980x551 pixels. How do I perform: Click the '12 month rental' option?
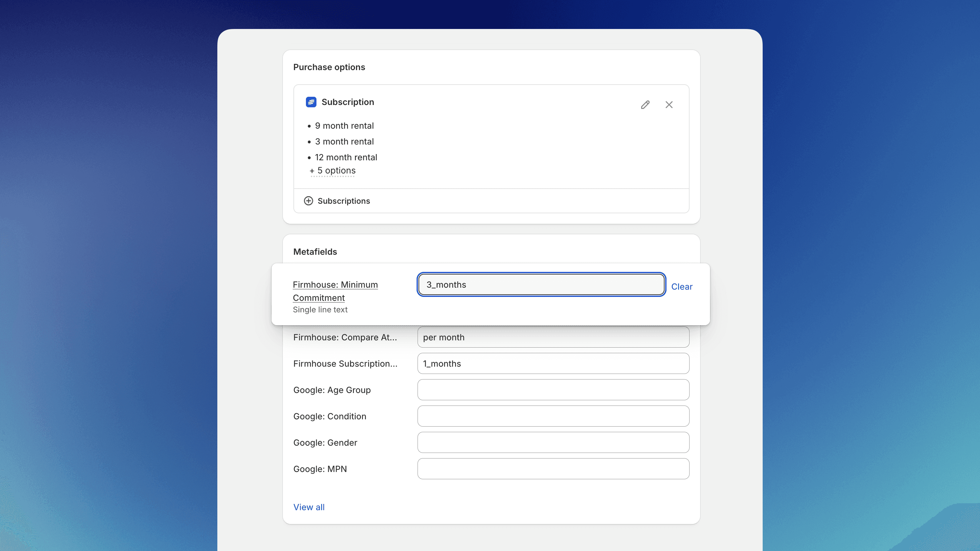tap(345, 157)
